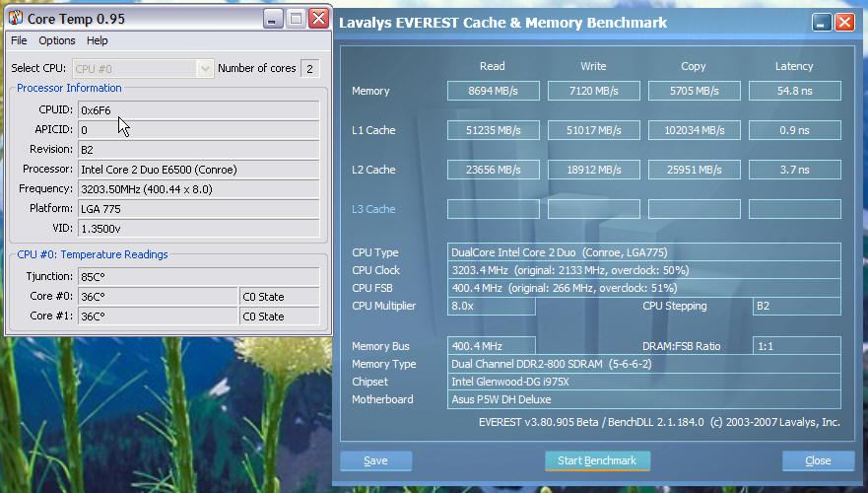Click the Memory Copy value 5705 MB/s
The height and width of the screenshot is (493, 868).
click(695, 91)
